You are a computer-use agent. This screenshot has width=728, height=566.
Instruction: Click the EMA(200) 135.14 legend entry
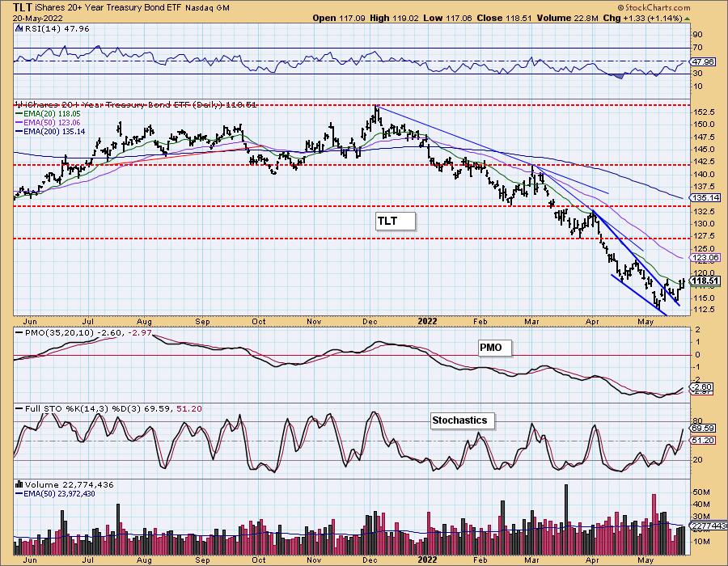(55, 132)
